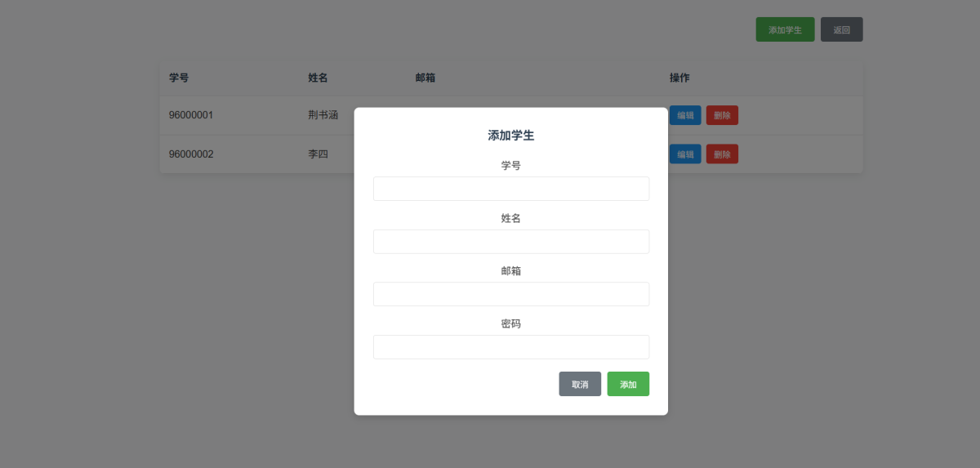Click the green 添加 submit button in dialog

(628, 384)
